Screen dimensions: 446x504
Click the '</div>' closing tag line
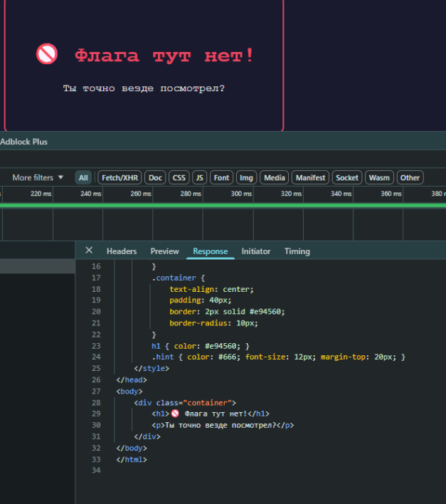[147, 436]
